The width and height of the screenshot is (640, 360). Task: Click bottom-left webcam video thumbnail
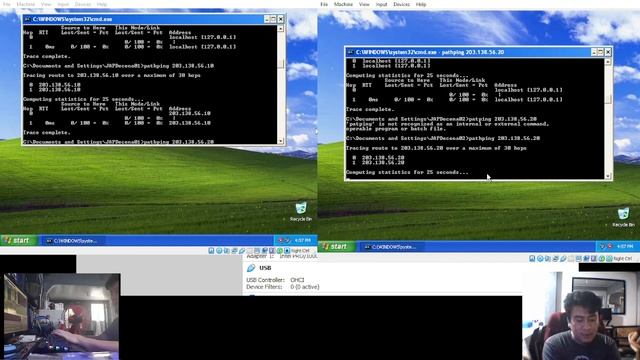(x=62, y=316)
